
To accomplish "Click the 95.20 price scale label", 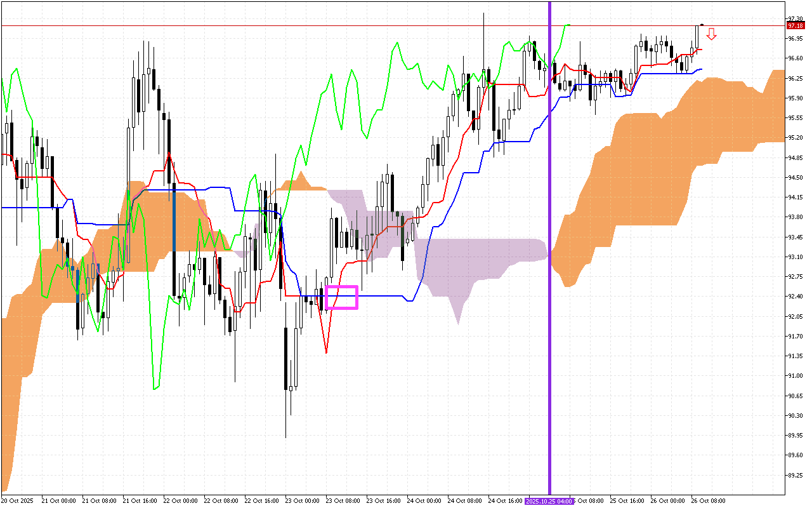I will pyautogui.click(x=794, y=137).
